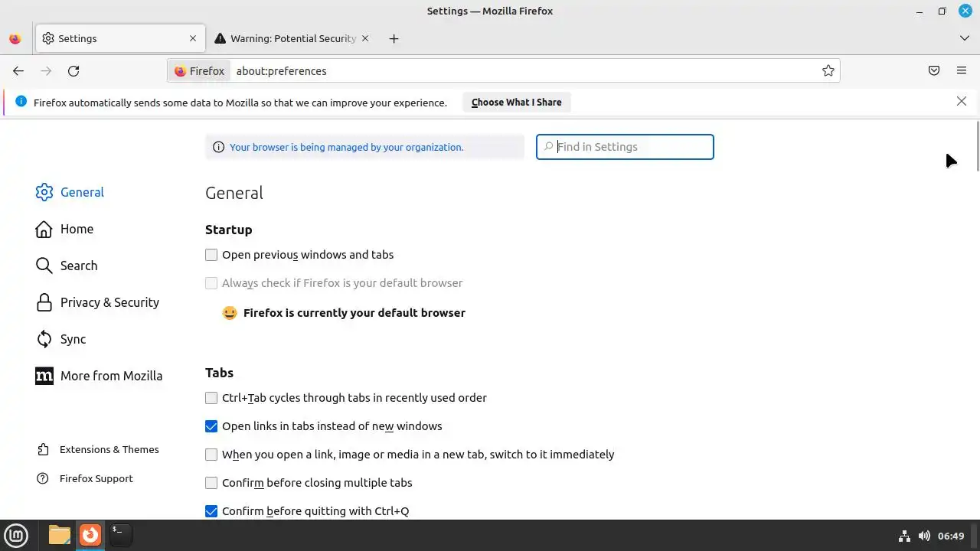Open the Linux Mint start menu
The image size is (980, 551).
pyautogui.click(x=16, y=535)
